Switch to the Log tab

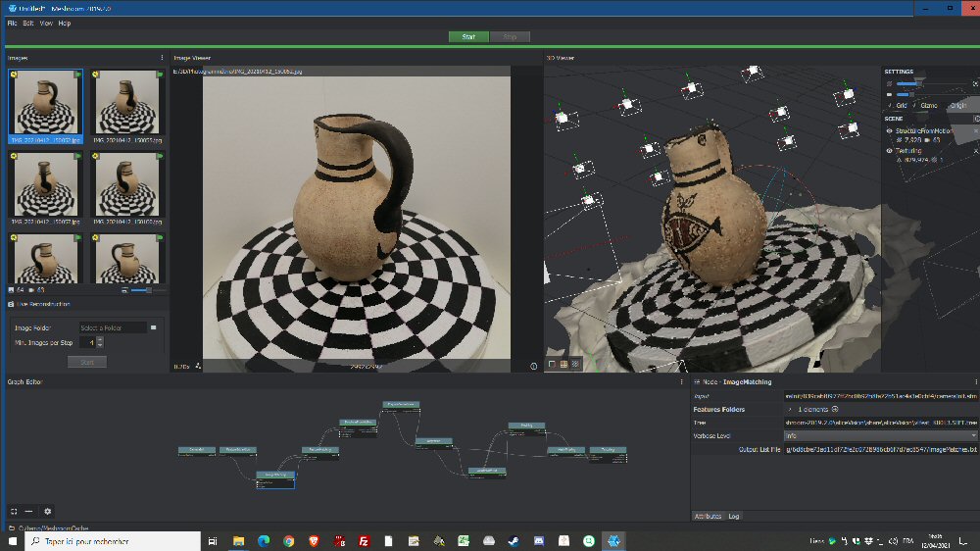pos(734,516)
